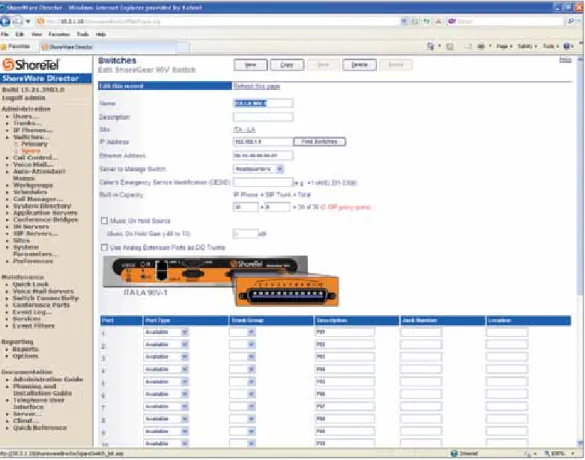
Task: Click the search magnifier icon in search box
Action: 571,21
